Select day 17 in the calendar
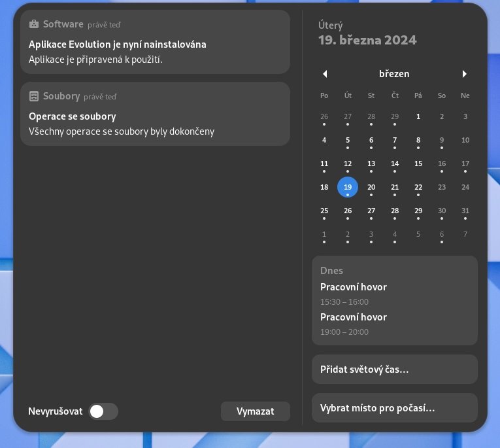The image size is (500, 448). pyautogui.click(x=465, y=164)
